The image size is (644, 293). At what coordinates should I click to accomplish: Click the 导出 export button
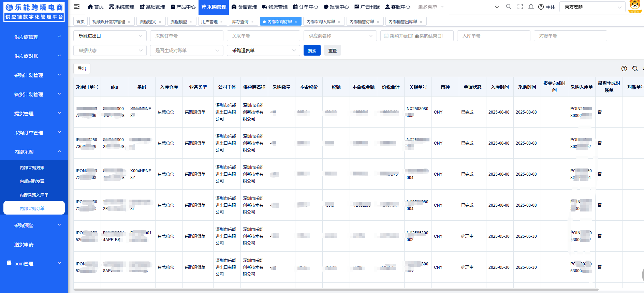pos(82,69)
